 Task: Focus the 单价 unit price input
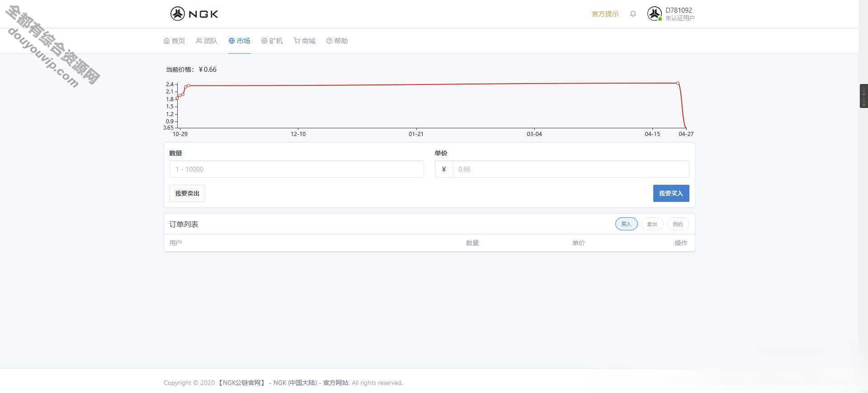(571, 169)
